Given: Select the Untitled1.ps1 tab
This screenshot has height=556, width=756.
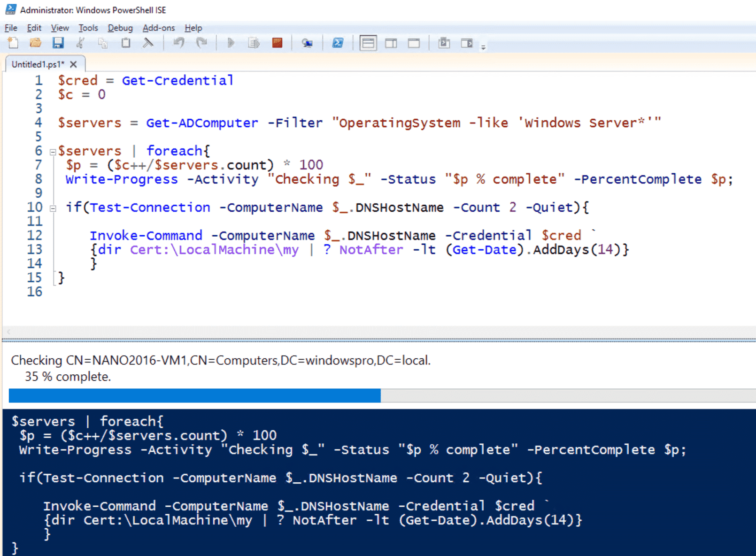Looking at the screenshot, I should pos(38,64).
